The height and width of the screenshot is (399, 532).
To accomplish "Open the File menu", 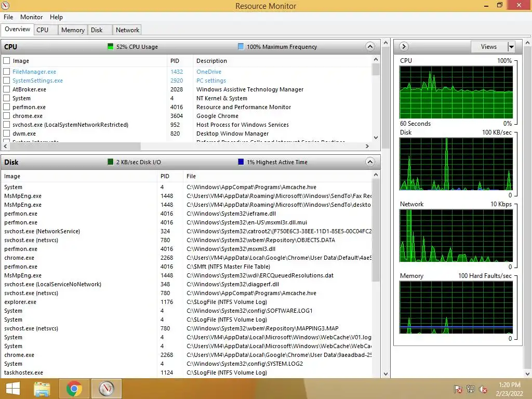I will pyautogui.click(x=8, y=17).
